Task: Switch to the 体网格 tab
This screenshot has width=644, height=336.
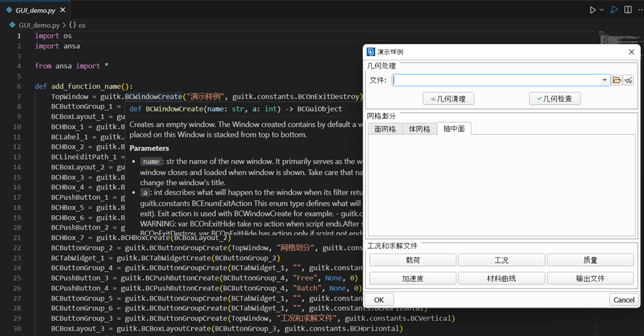Action: point(419,129)
